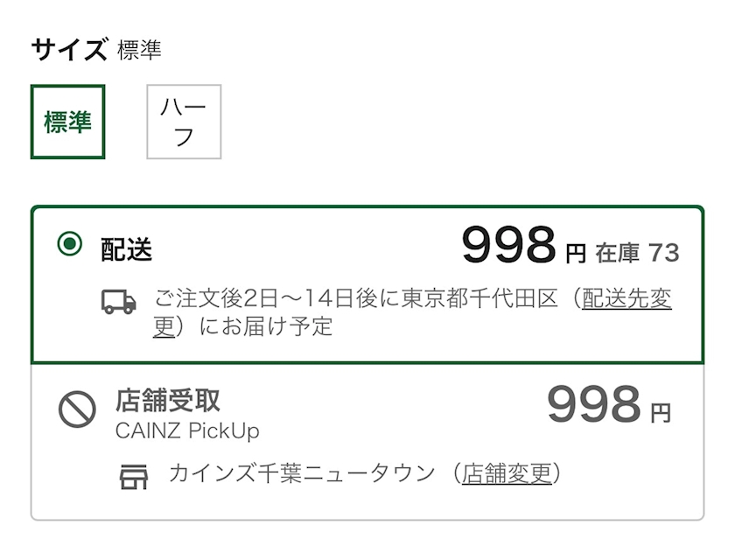
Task: Open the 店舗変更 link
Action: (507, 473)
